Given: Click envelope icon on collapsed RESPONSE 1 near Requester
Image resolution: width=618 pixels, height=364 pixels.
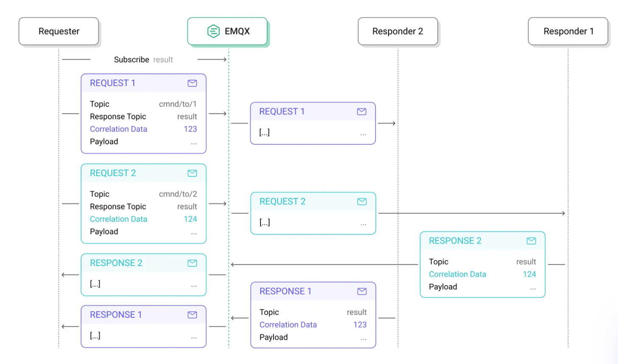Looking at the screenshot, I should pos(192,315).
